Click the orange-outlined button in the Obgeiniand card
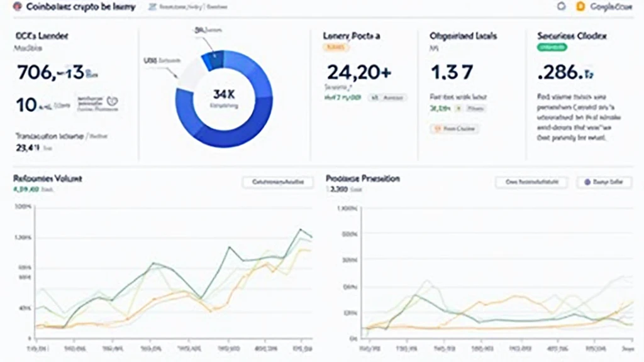The image size is (644, 362). coord(454,129)
